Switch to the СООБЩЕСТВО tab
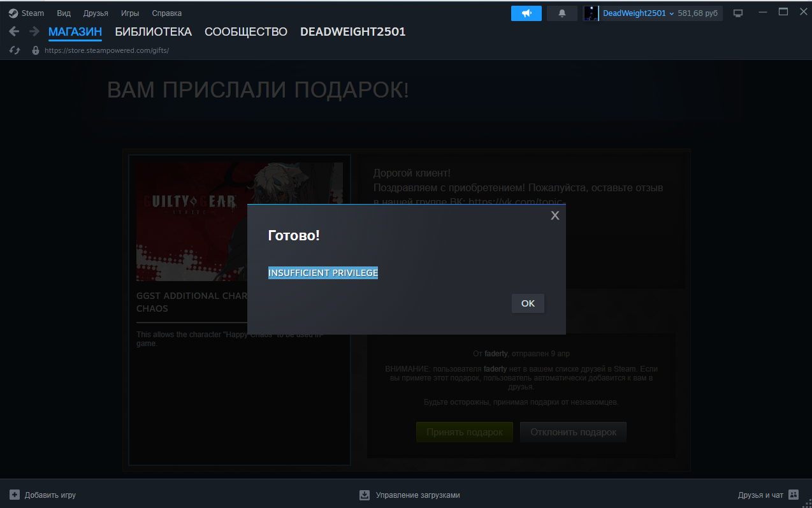The image size is (812, 508). pyautogui.click(x=246, y=32)
